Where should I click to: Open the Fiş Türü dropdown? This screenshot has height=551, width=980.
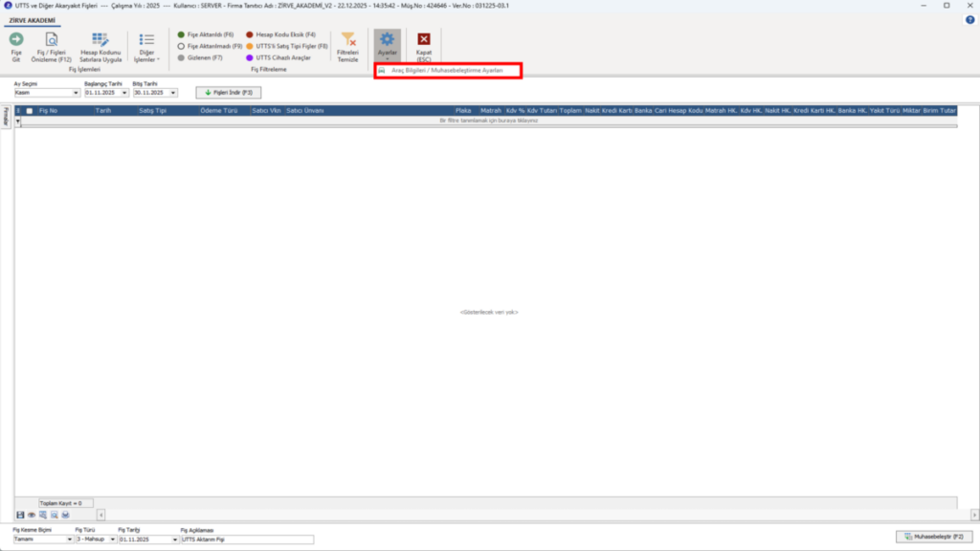coord(113,540)
